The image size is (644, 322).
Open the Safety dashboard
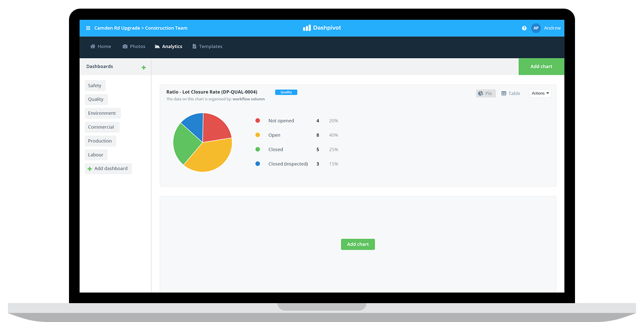[95, 86]
